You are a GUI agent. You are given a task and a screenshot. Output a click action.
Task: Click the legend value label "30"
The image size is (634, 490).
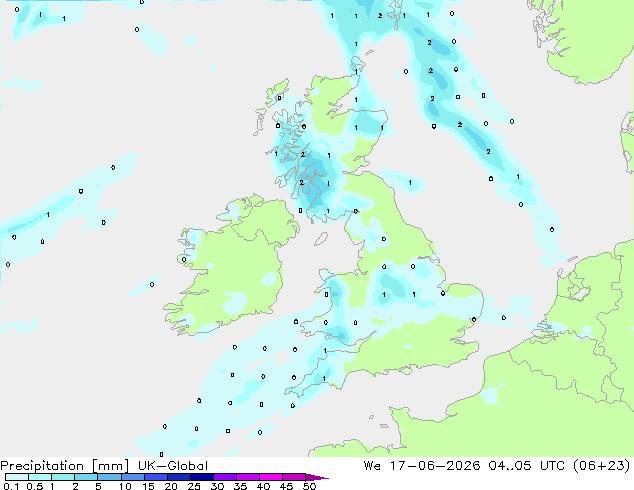click(x=217, y=486)
